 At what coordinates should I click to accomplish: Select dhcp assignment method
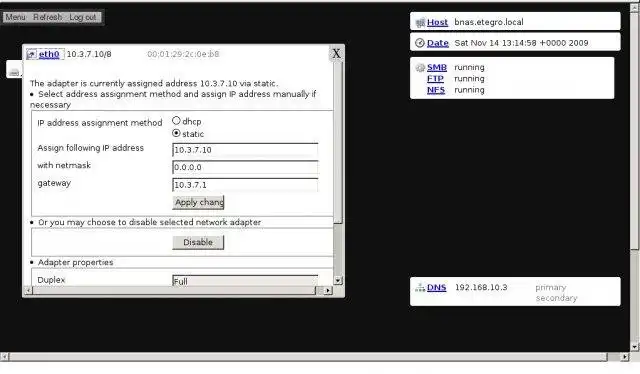click(176, 120)
